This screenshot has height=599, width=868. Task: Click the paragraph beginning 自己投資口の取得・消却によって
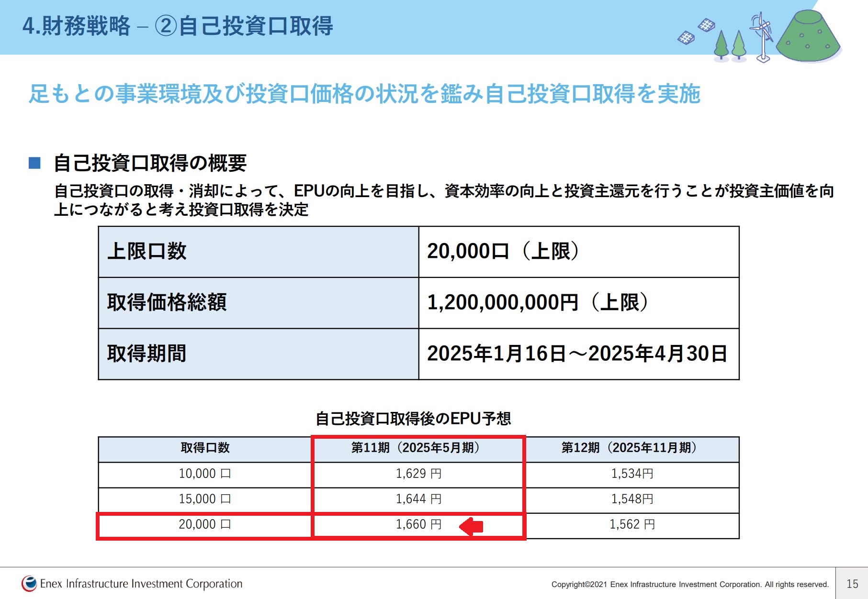tap(444, 200)
